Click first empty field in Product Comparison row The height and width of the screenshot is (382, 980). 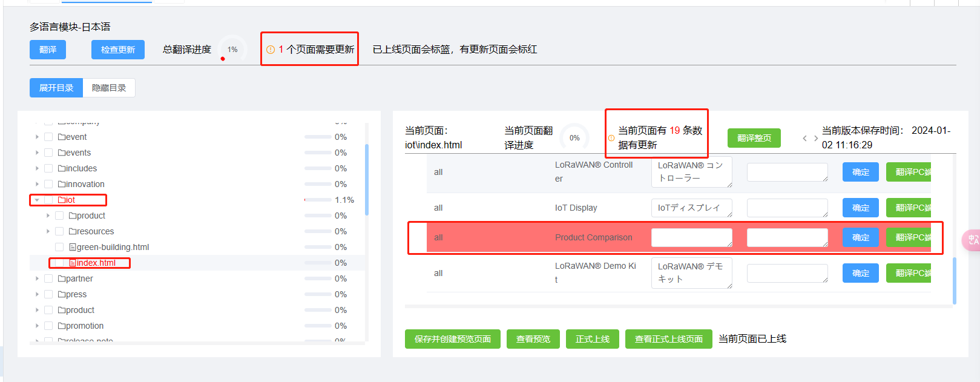pyautogui.click(x=691, y=237)
